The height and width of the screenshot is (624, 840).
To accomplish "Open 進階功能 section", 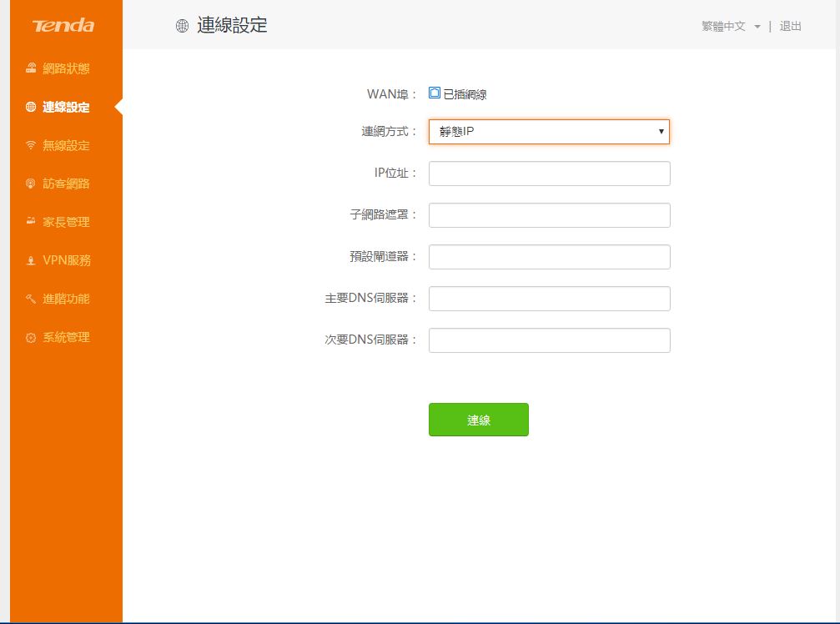I will (66, 299).
